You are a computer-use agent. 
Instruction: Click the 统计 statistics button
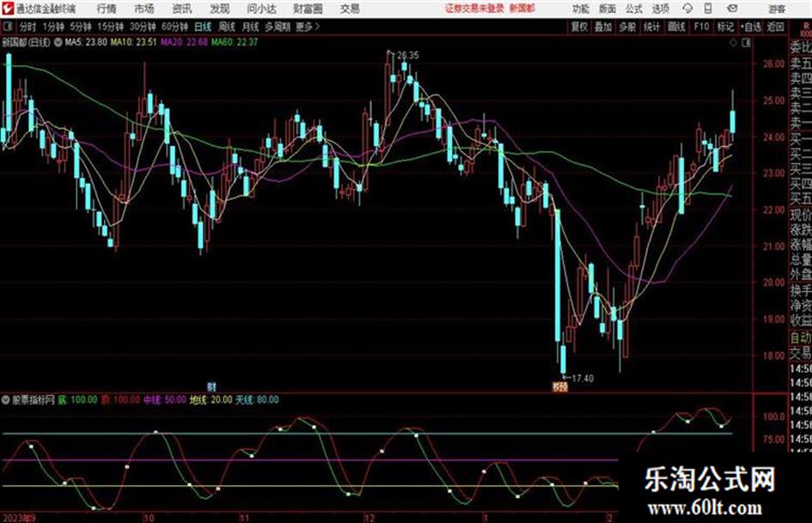click(x=651, y=27)
